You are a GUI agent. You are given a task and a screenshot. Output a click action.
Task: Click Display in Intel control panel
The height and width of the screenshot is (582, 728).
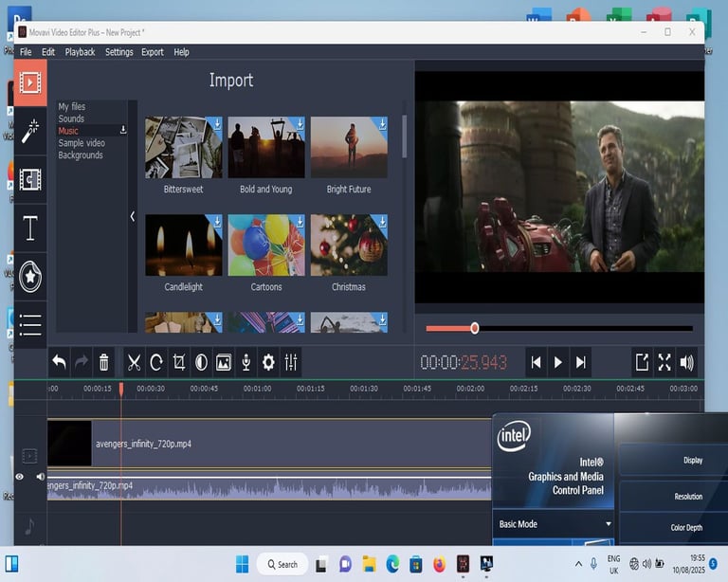click(x=692, y=460)
